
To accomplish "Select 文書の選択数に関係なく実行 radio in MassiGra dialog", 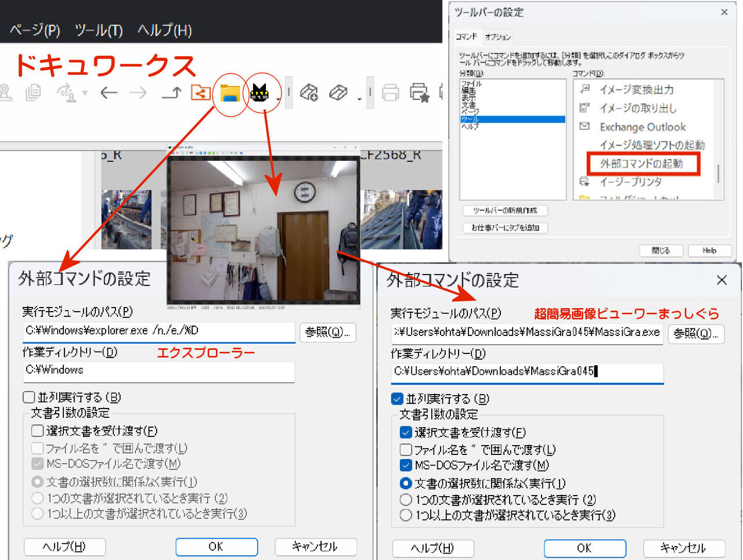I will (406, 483).
